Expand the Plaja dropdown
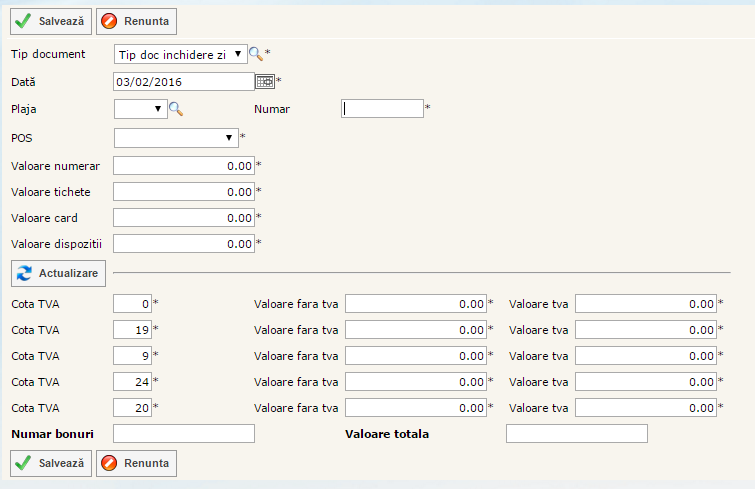The width and height of the screenshot is (755, 489). tap(140, 109)
